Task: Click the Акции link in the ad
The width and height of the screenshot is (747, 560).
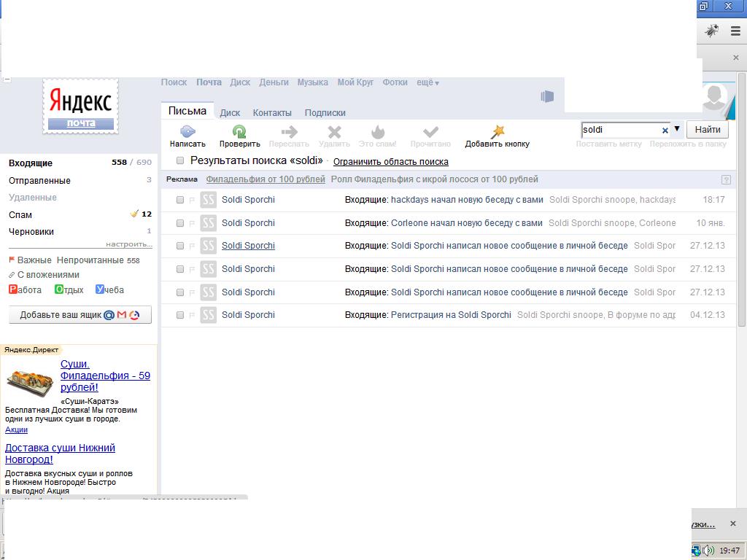Action: [x=16, y=429]
